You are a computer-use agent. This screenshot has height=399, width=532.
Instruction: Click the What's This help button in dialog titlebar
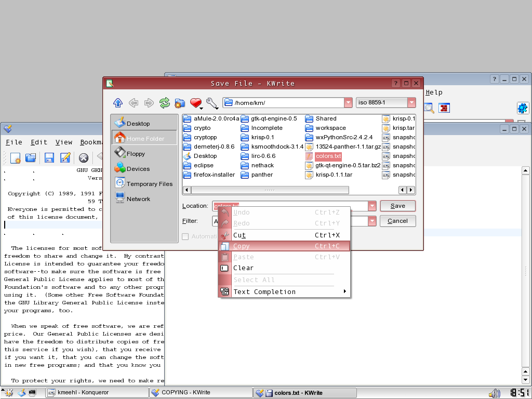click(x=395, y=83)
